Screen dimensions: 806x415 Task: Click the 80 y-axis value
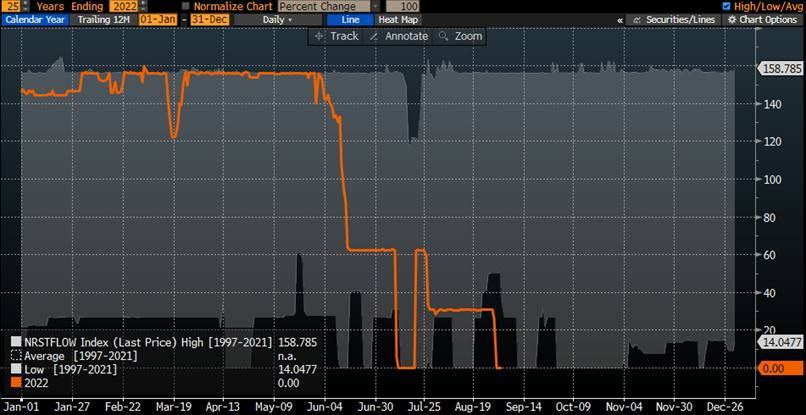pos(771,217)
